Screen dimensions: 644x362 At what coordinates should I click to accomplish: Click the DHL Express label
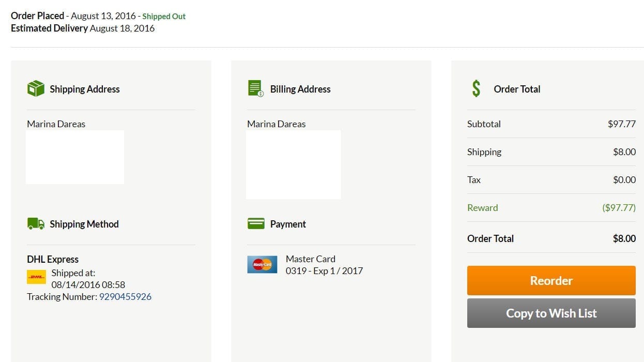coord(53,259)
